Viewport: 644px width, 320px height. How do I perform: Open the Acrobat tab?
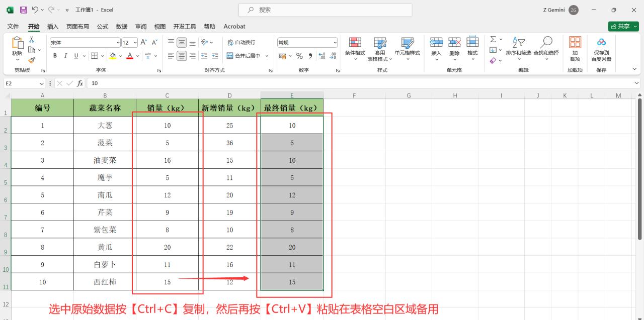tap(234, 26)
